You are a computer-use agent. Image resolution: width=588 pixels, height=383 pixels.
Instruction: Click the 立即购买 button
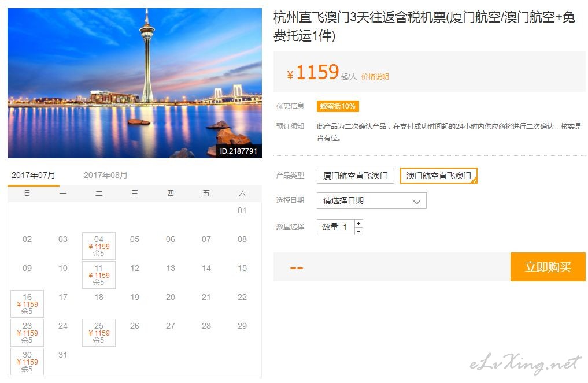tap(548, 267)
